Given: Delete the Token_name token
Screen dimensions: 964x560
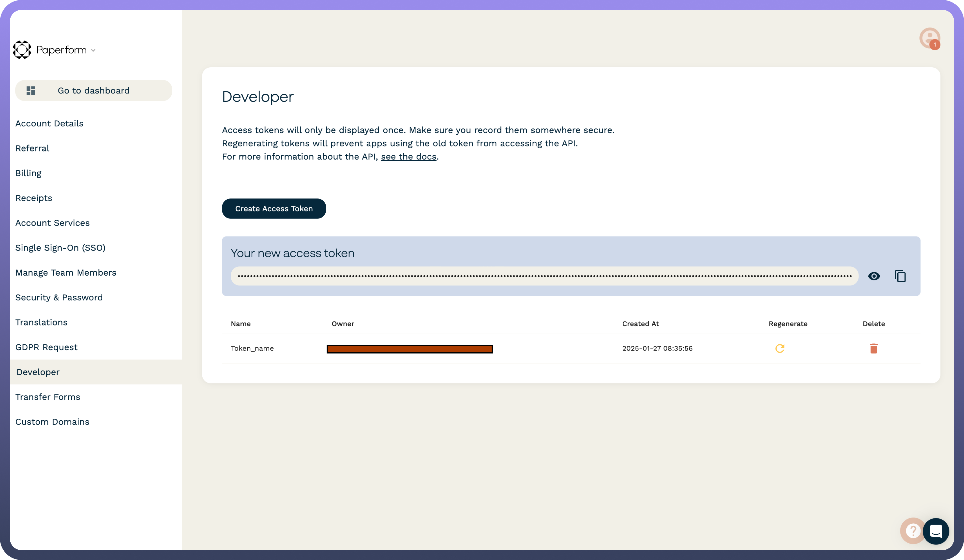Looking at the screenshot, I should click(873, 349).
